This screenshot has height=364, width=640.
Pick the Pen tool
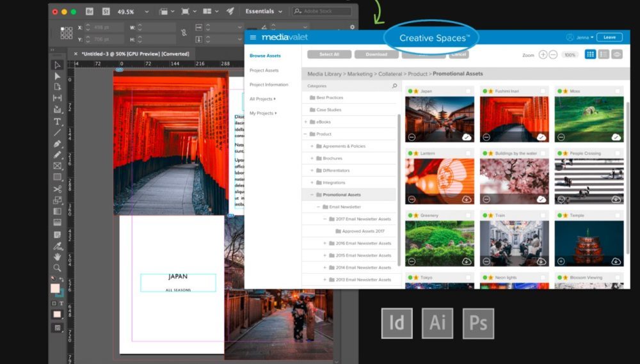(57, 144)
